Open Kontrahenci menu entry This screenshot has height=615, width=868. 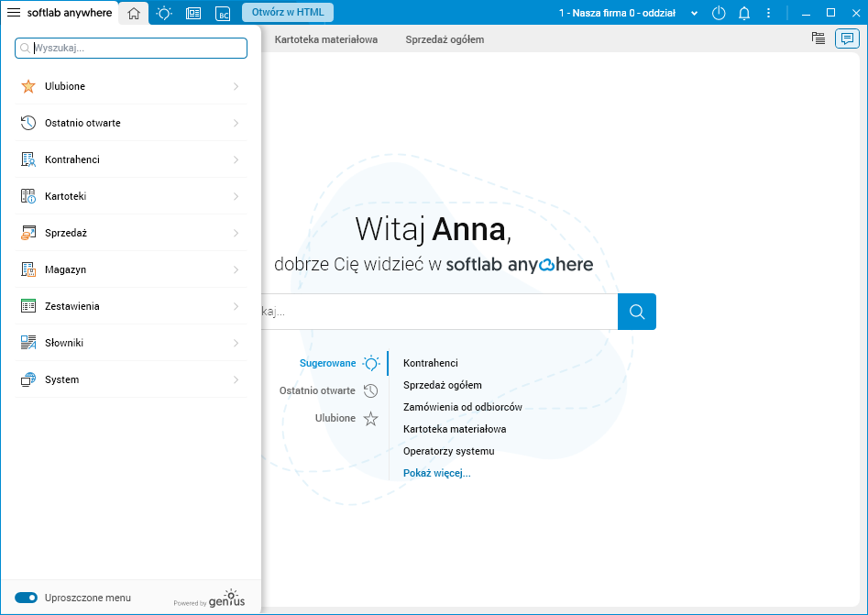(x=131, y=159)
